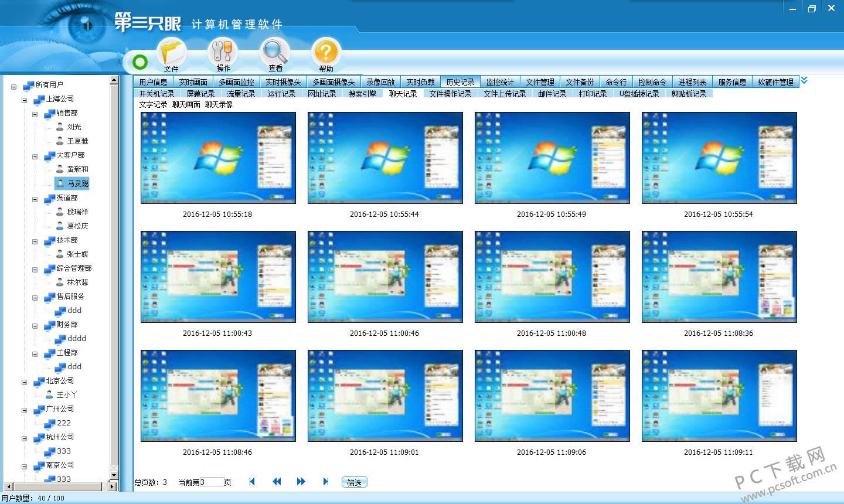
Task: Select user 王夏雅 in the tree
Action: (x=77, y=141)
